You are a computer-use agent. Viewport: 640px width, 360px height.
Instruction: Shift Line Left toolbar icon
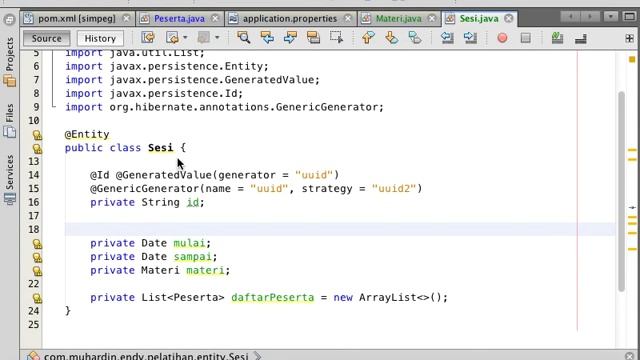(x=447, y=38)
